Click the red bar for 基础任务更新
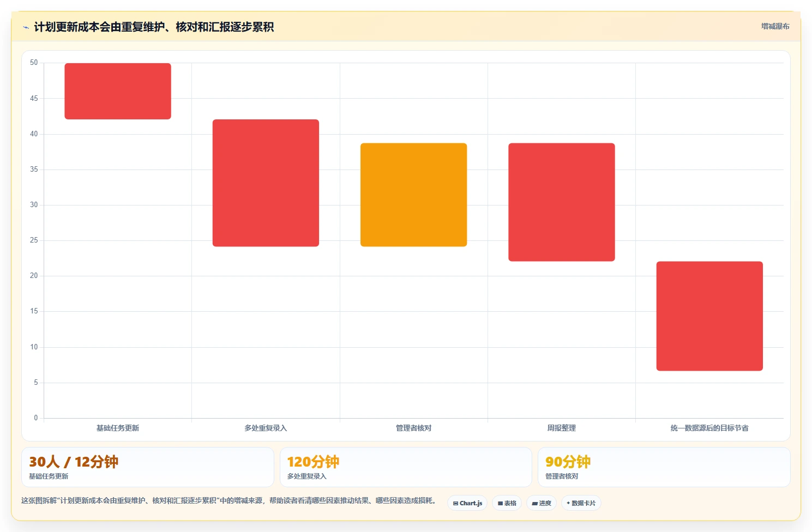 118,91
